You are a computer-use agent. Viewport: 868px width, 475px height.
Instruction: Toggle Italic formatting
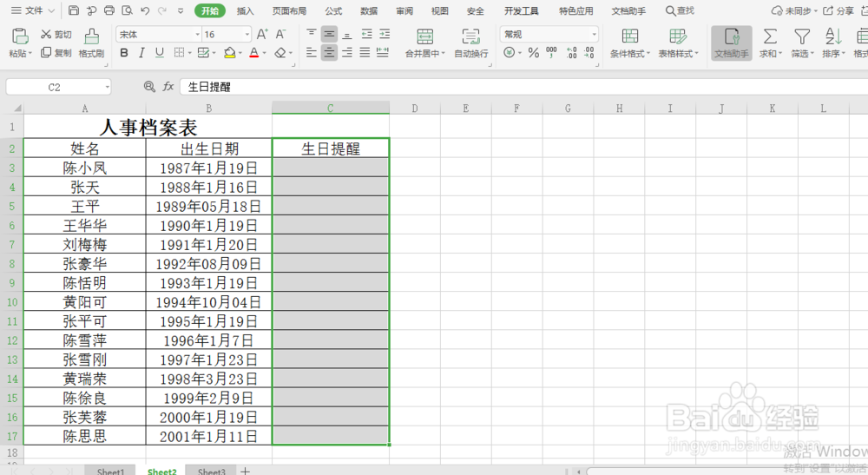pyautogui.click(x=141, y=53)
